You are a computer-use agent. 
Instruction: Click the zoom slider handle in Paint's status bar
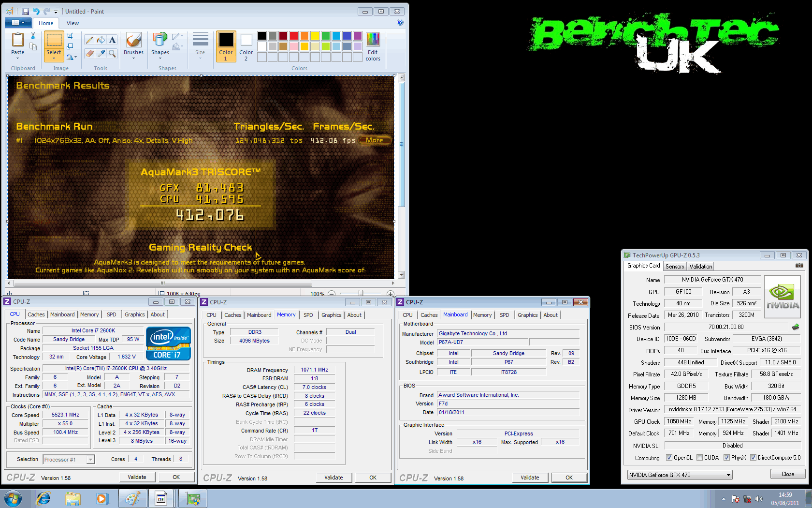[x=361, y=294]
